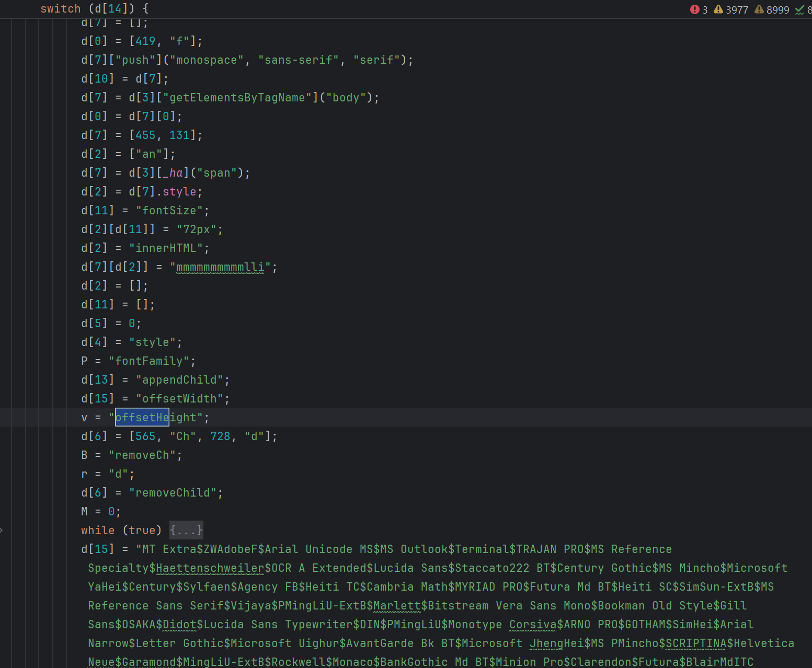The image size is (812, 668).
Task: Click the line r = "d";
Action: pyautogui.click(x=108, y=474)
